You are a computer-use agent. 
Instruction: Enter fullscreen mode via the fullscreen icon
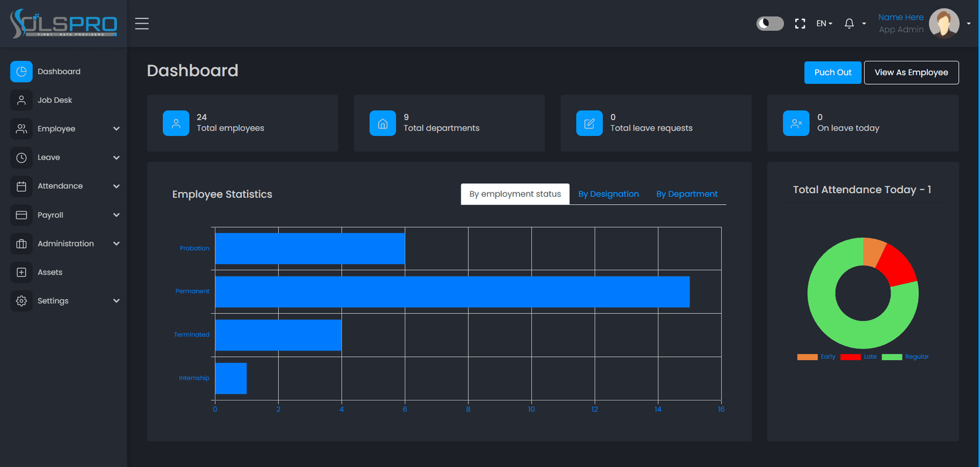[800, 23]
